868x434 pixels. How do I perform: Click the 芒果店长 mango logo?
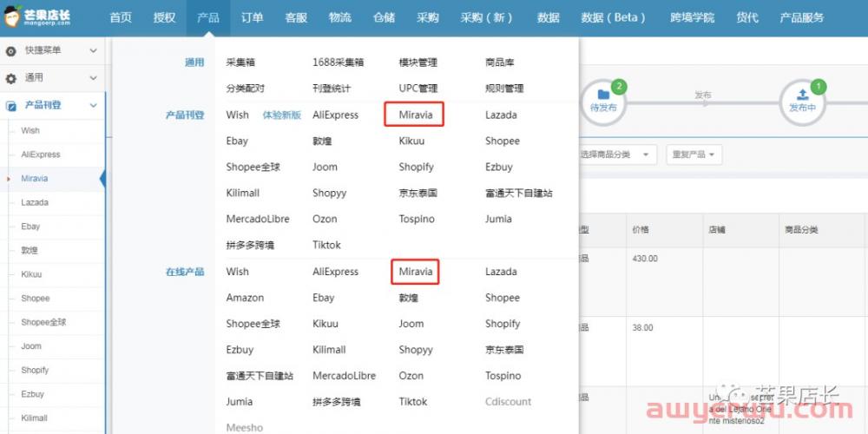(x=37, y=17)
